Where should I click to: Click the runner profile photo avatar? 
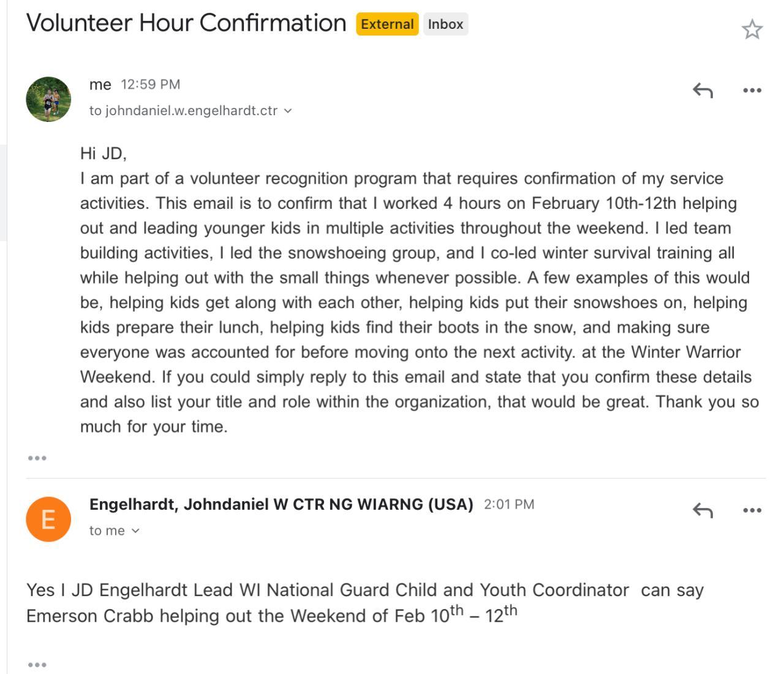click(x=48, y=99)
